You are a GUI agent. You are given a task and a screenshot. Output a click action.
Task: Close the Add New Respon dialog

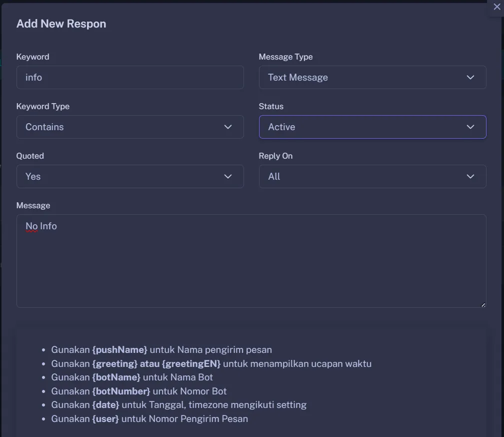[496, 7]
